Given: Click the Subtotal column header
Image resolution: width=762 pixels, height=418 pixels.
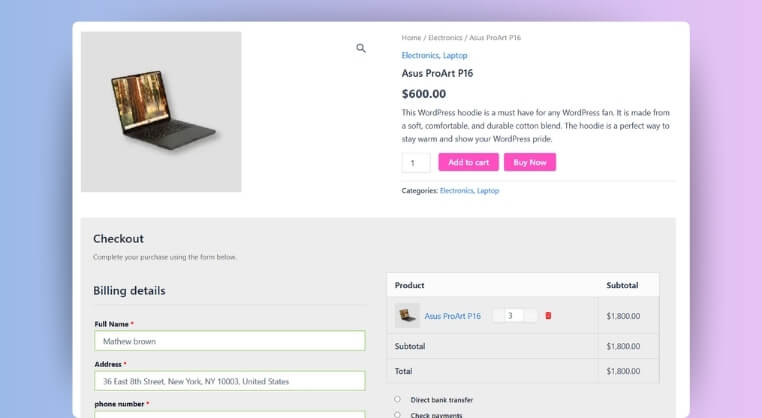Looking at the screenshot, I should 622,285.
